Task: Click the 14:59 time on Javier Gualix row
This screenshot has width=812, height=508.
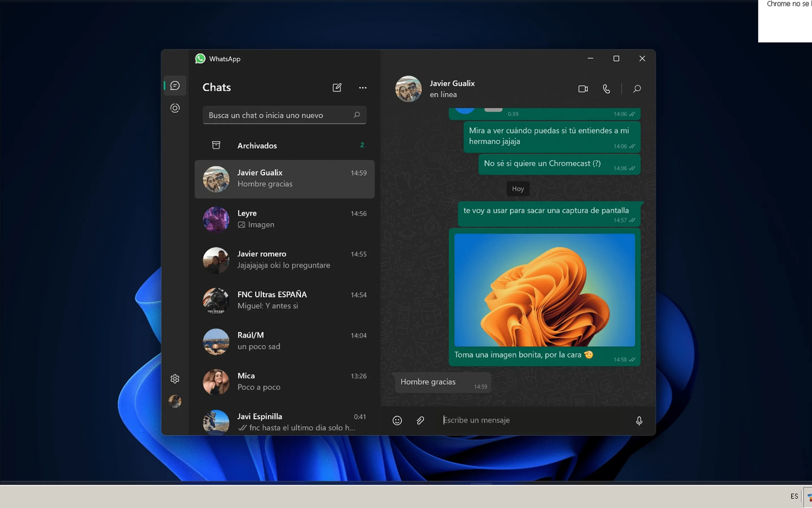Action: pos(359,173)
